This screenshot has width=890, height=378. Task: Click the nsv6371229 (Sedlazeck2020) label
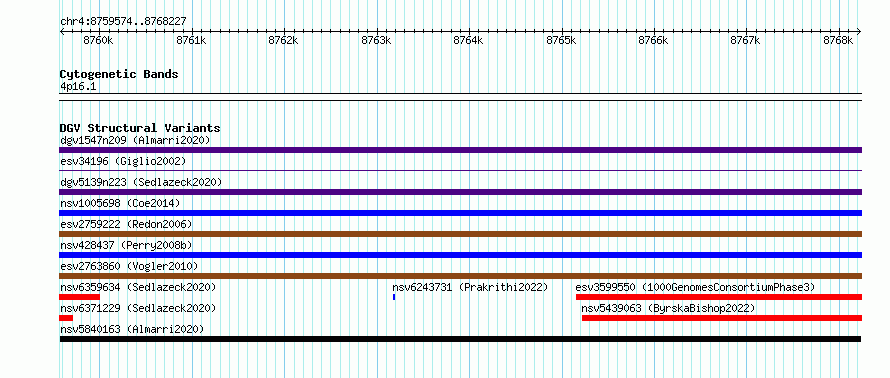138,308
